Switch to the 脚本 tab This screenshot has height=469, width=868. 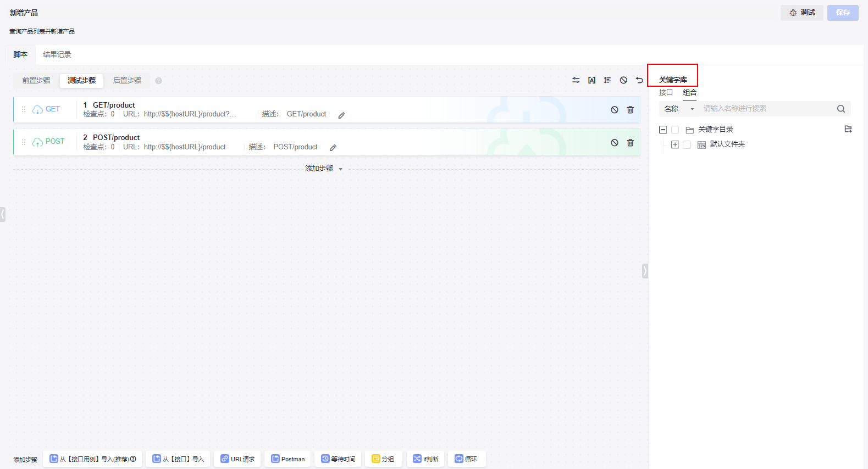[20, 54]
